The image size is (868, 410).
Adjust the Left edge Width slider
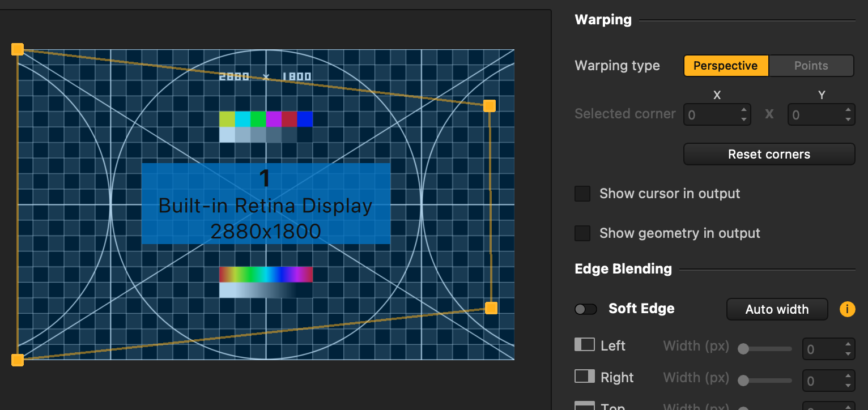pyautogui.click(x=764, y=349)
